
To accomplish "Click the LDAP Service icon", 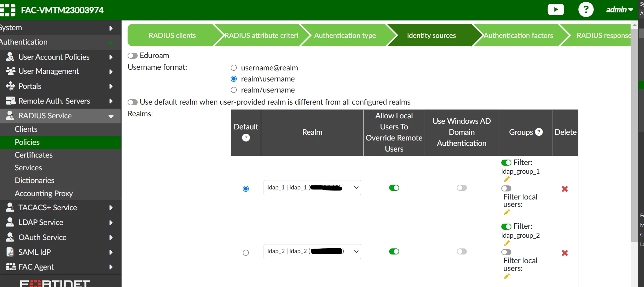I will [10, 222].
